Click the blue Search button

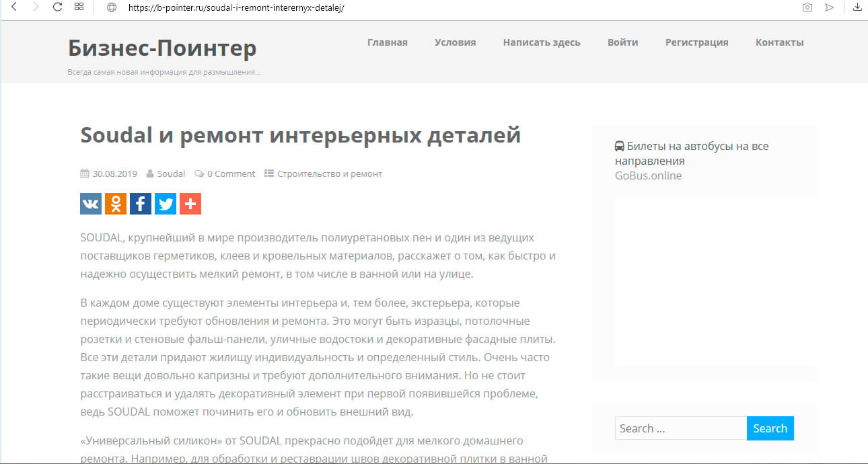click(x=770, y=428)
